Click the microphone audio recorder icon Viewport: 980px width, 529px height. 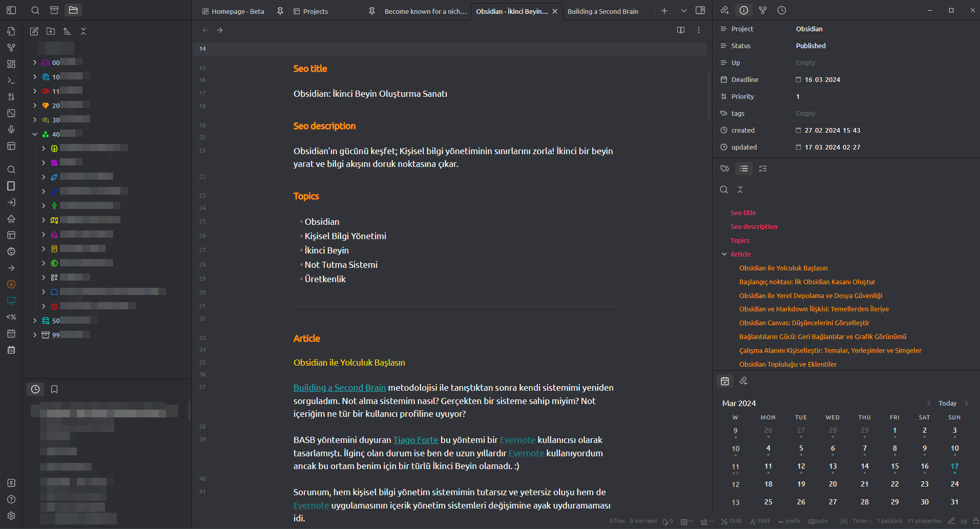pos(11,130)
